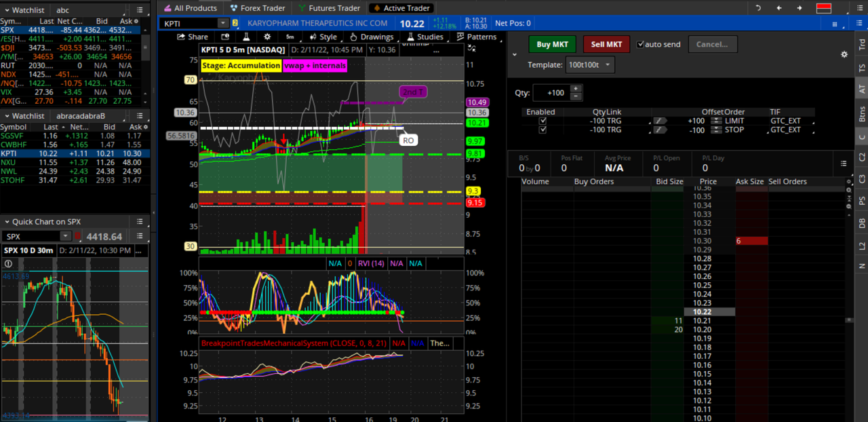This screenshot has width=868, height=422.
Task: Open chart settings gear in chart toolbar
Action: click(x=267, y=37)
